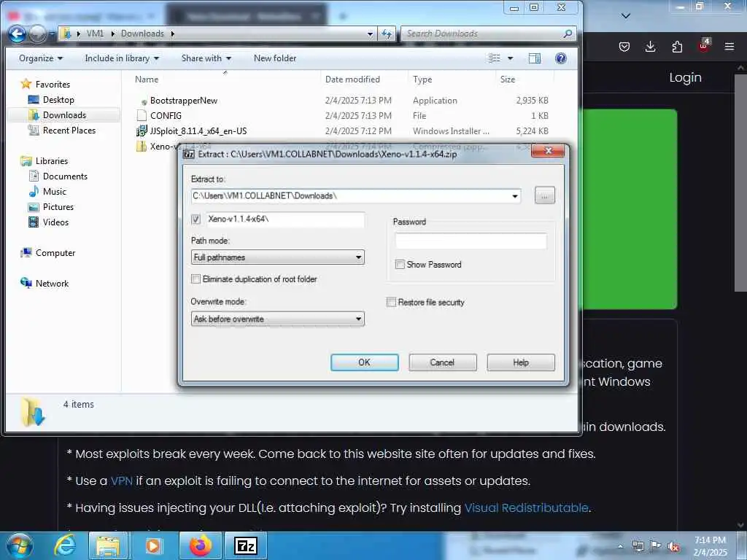Viewport: 747px width, 560px height.
Task: Click the Firefox Pocket save icon
Action: pyautogui.click(x=624, y=47)
